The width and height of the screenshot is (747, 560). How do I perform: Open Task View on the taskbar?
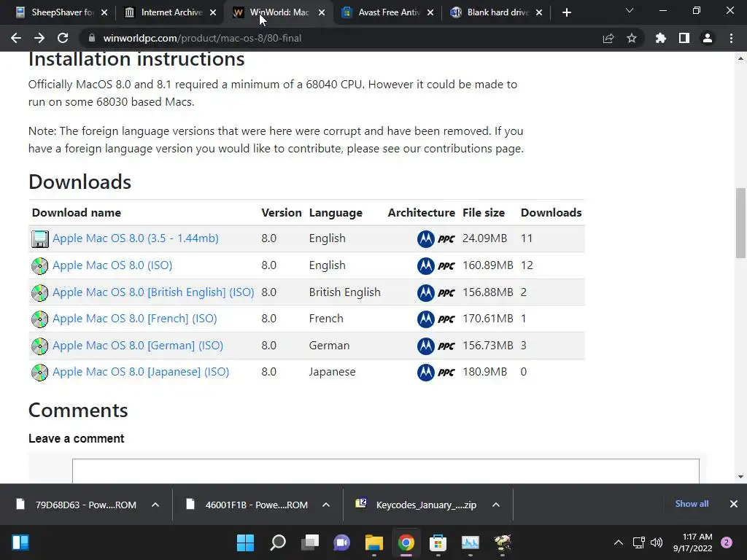309,542
